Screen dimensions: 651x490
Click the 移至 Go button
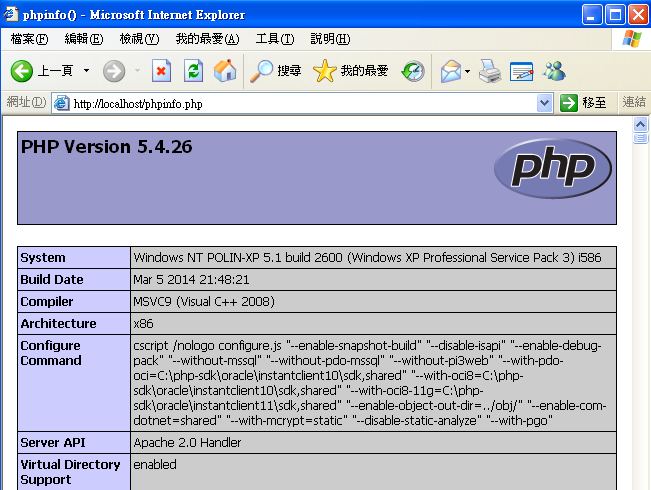click(584, 103)
